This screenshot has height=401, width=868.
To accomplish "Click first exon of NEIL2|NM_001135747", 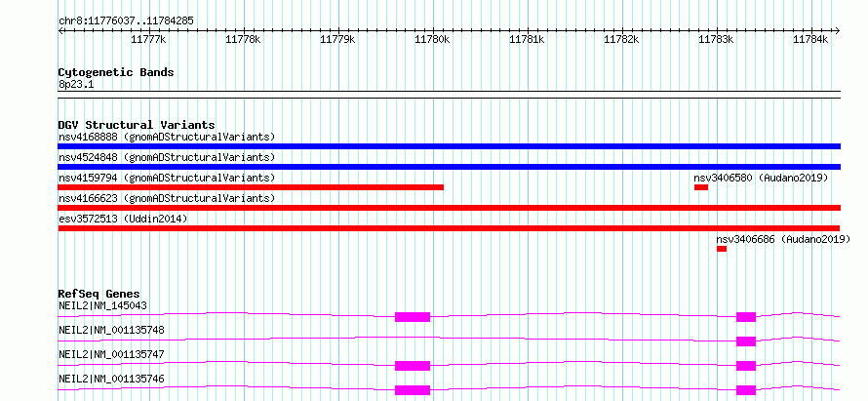I will coord(413,366).
